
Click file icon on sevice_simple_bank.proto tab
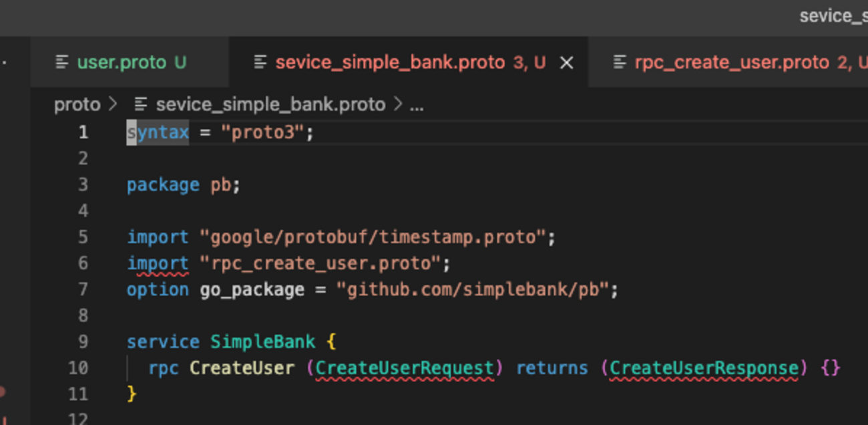260,63
